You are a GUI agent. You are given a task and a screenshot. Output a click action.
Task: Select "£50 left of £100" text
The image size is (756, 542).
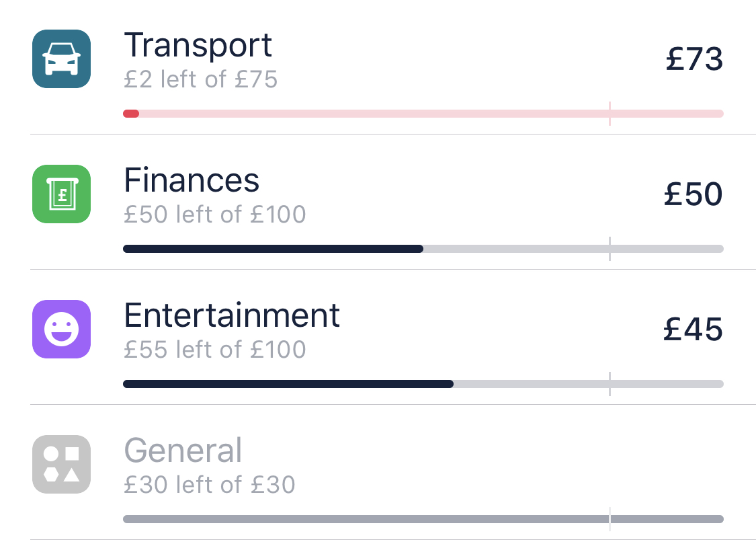pyautogui.click(x=214, y=215)
